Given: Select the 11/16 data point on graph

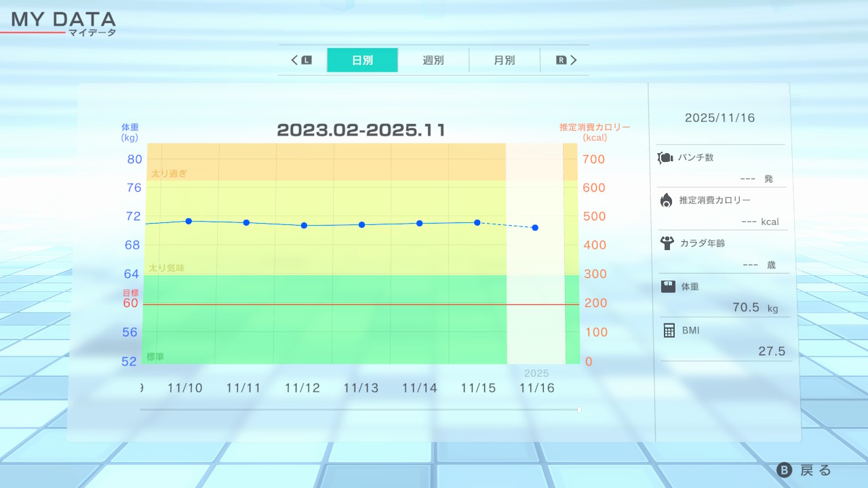Looking at the screenshot, I should 535,228.
